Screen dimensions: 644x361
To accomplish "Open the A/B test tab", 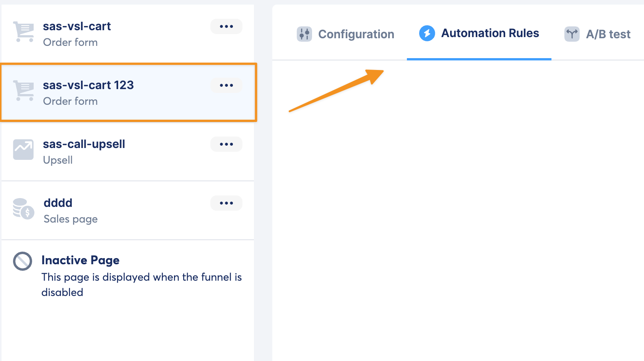I will coord(608,34).
